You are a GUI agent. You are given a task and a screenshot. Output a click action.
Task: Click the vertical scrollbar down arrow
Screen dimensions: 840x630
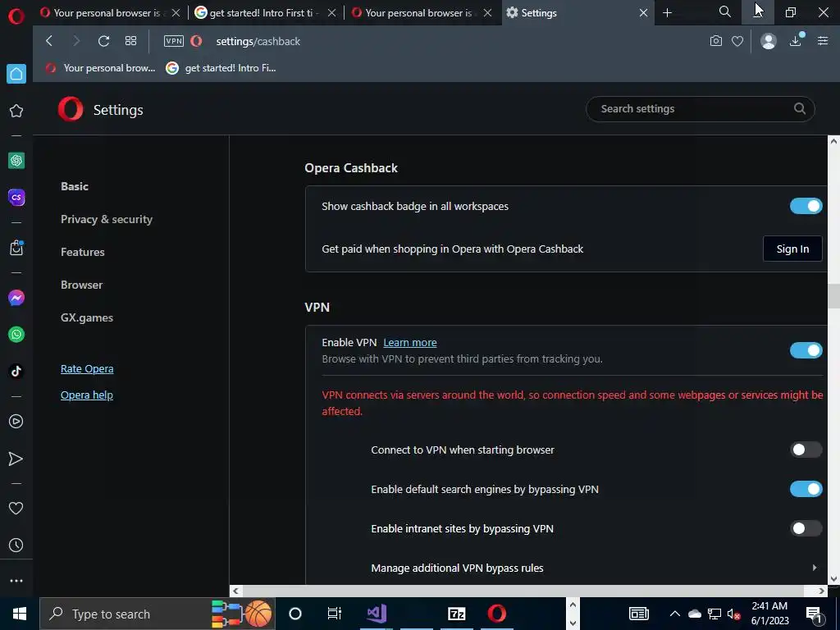pos(833,578)
